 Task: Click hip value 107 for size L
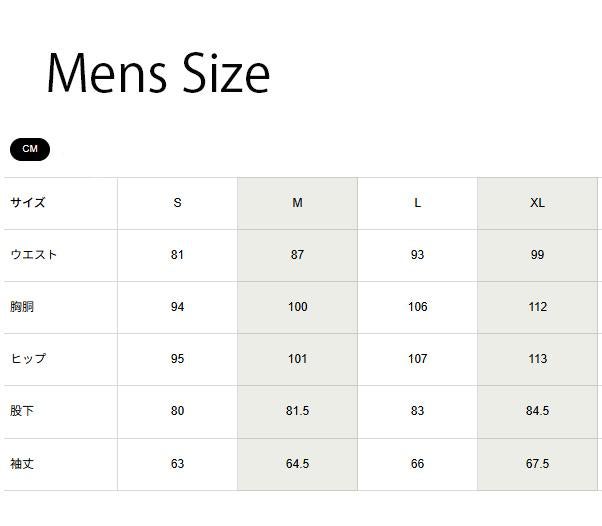pos(417,359)
